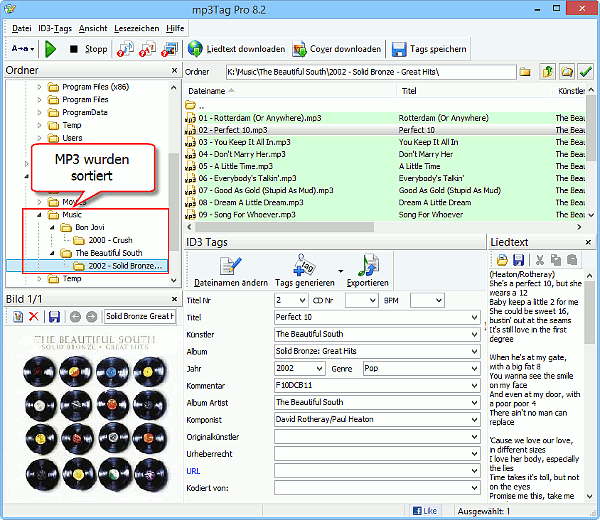Click the third red-music-note toolbar icon with picture
This screenshot has width=600, height=520.
pos(170,49)
